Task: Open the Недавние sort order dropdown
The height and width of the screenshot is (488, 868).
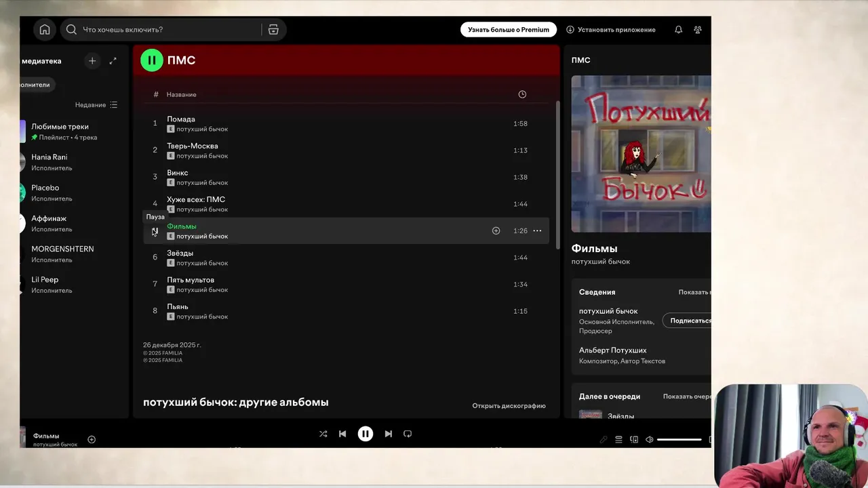Action: click(96, 105)
